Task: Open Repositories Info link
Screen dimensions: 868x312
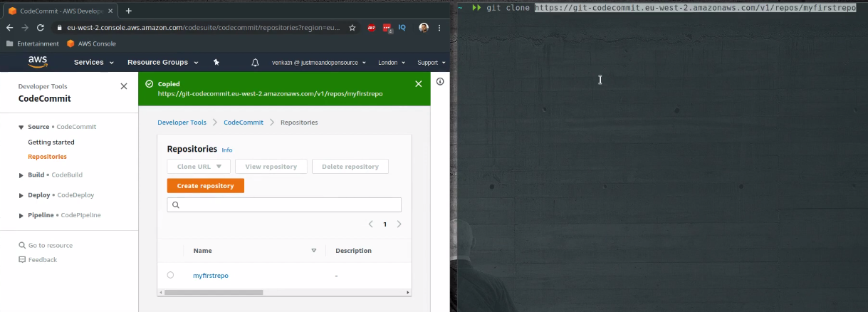Action: pyautogui.click(x=227, y=150)
